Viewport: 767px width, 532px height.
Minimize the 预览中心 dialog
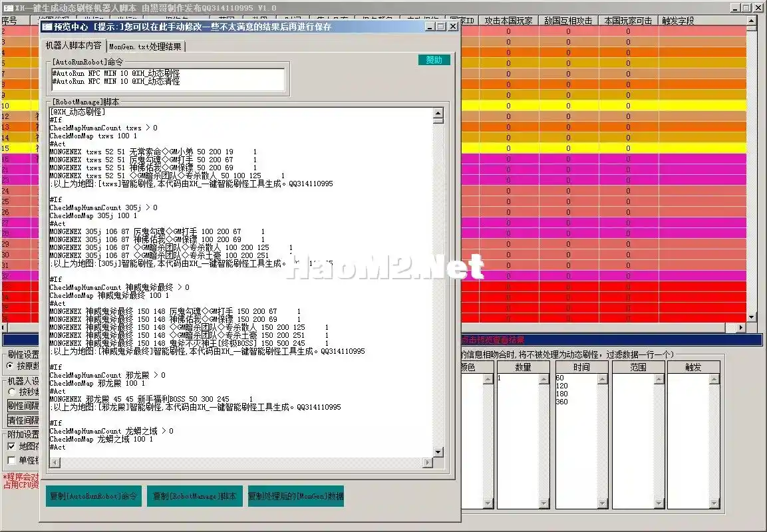[430, 27]
